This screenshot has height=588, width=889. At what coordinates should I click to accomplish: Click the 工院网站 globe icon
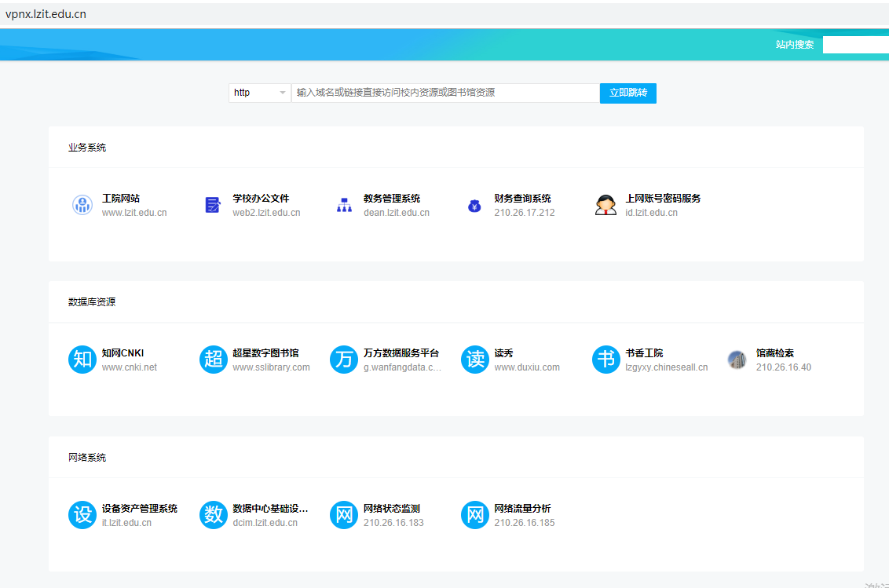click(x=82, y=206)
